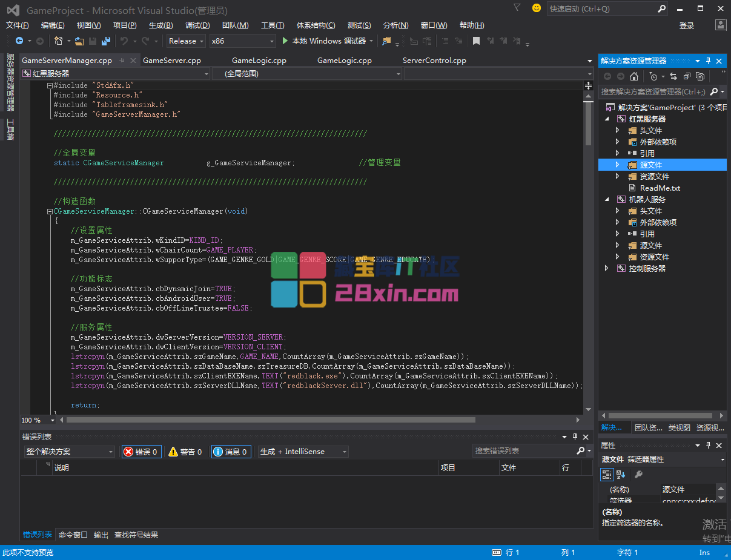The height and width of the screenshot is (560, 731).
Task: Click the Save All toolbar icon
Action: click(106, 41)
